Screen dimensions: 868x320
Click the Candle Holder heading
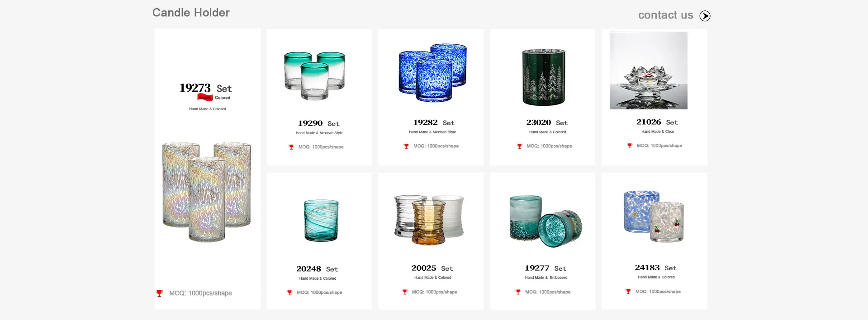pos(191,13)
